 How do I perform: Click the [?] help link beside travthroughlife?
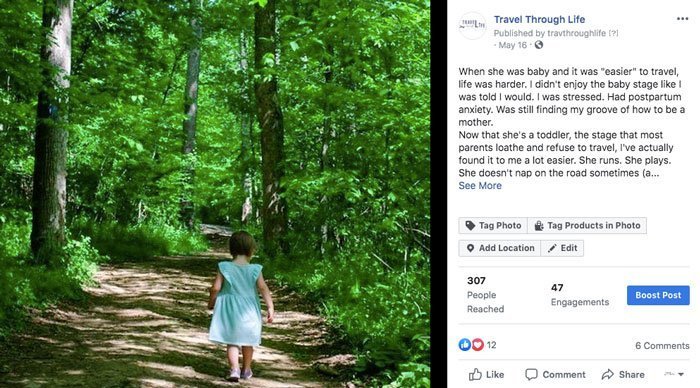click(x=614, y=33)
